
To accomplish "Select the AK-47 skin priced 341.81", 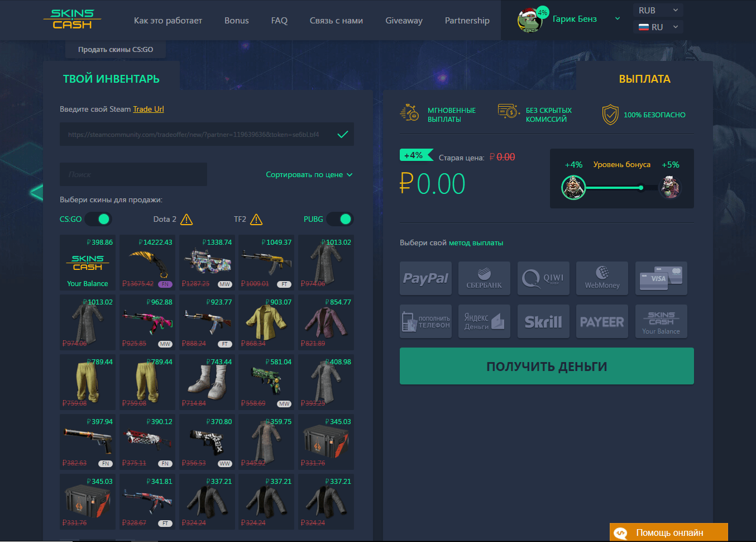I will pyautogui.click(x=147, y=502).
